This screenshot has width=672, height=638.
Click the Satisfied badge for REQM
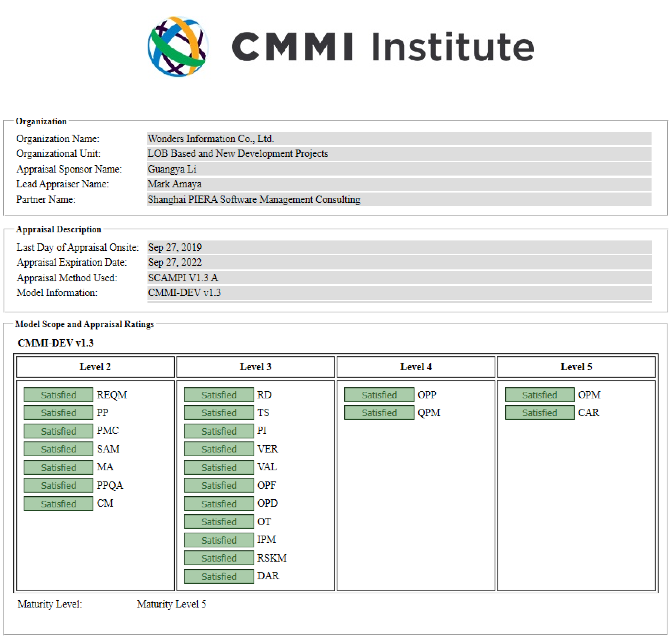coord(58,395)
